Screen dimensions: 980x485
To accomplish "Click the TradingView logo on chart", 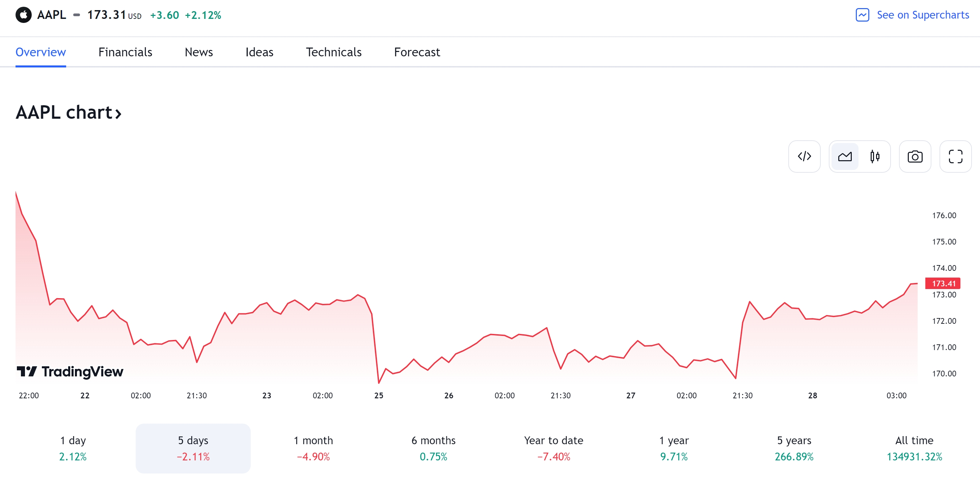I will (70, 371).
